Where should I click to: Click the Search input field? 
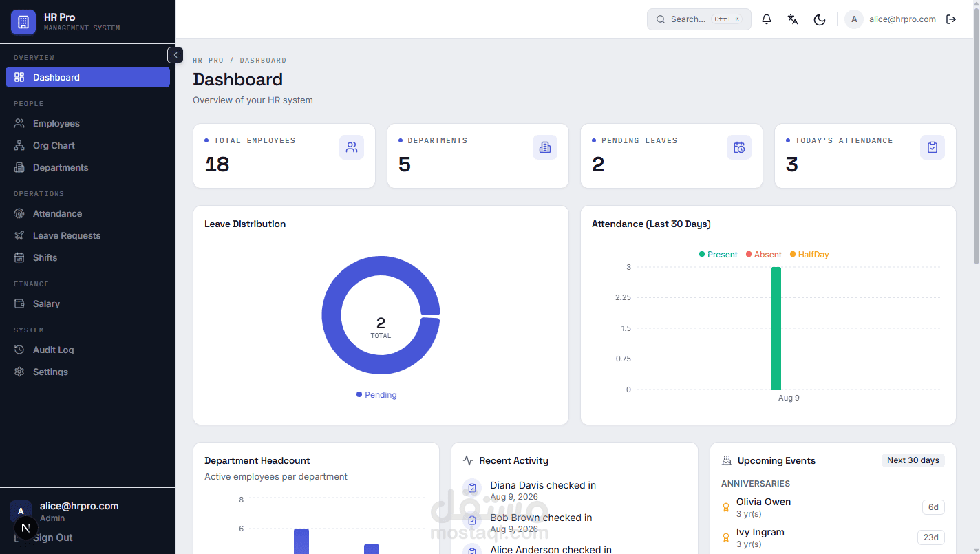[699, 19]
